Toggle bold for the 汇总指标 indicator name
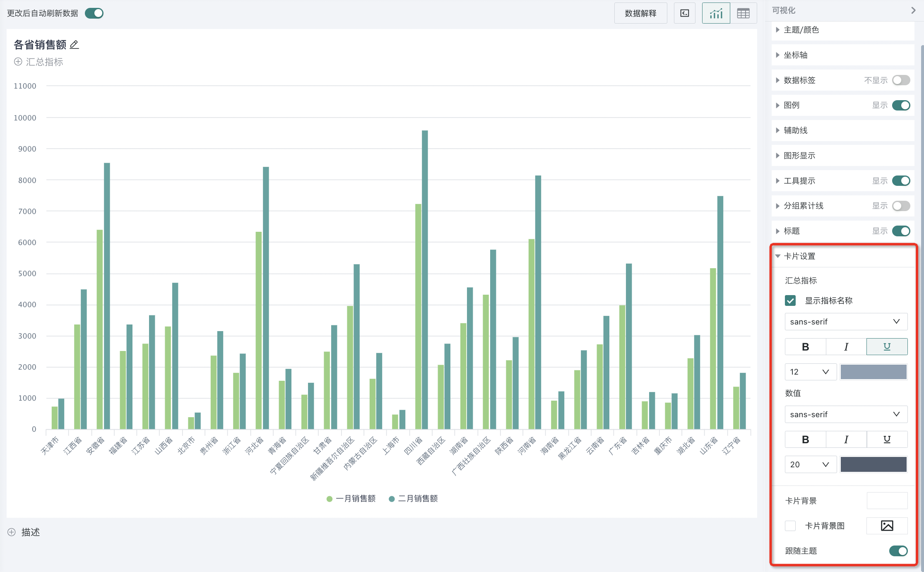This screenshot has width=924, height=572. [805, 347]
